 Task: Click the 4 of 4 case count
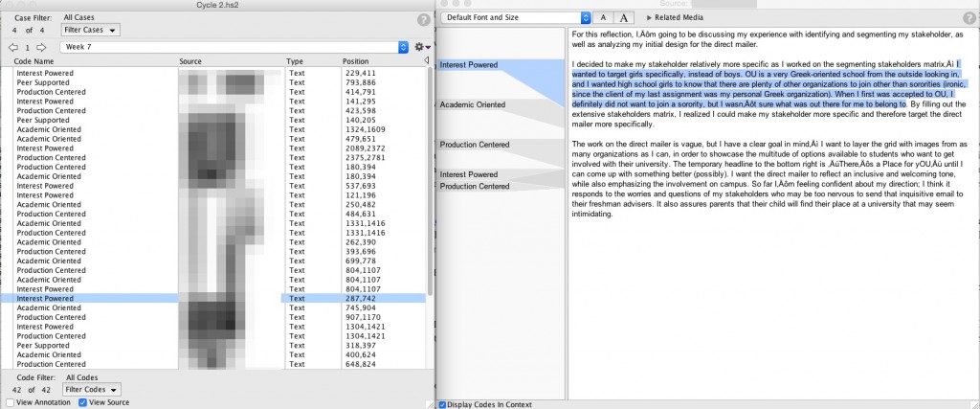point(28,30)
